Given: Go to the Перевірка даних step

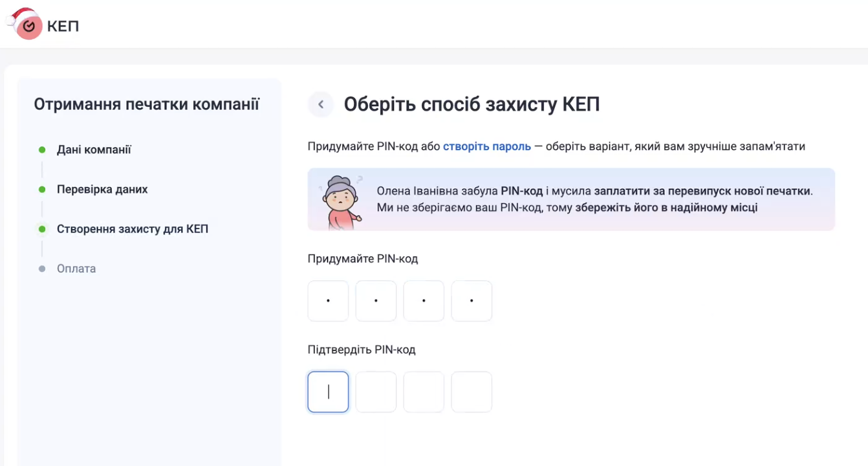Looking at the screenshot, I should pos(102,190).
